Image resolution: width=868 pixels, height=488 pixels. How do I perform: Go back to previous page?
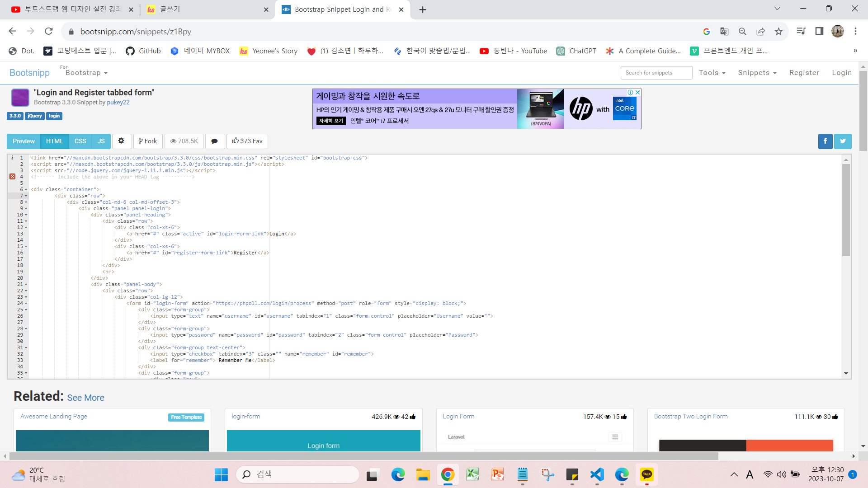pos(13,31)
